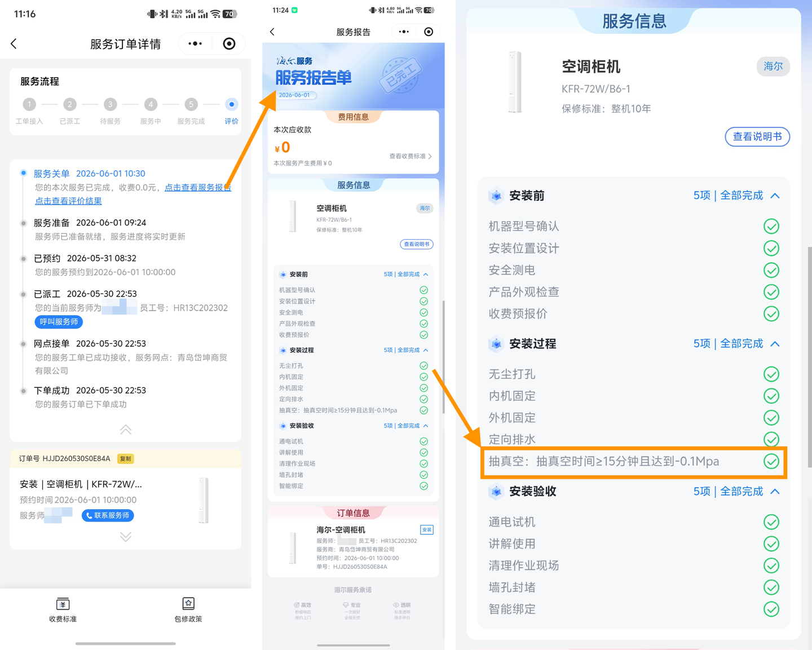Image resolution: width=812 pixels, height=650 pixels.
Task: Tap the enlarged 清理作业现场 check icon
Action: (771, 565)
